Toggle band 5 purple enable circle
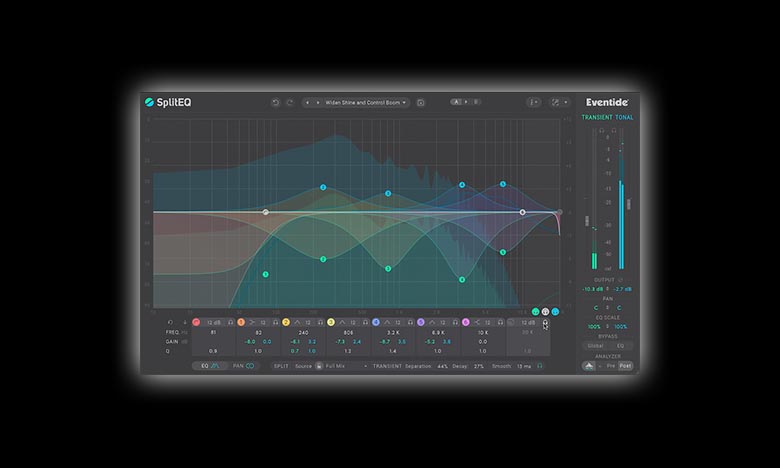This screenshot has height=468, width=780. point(420,322)
